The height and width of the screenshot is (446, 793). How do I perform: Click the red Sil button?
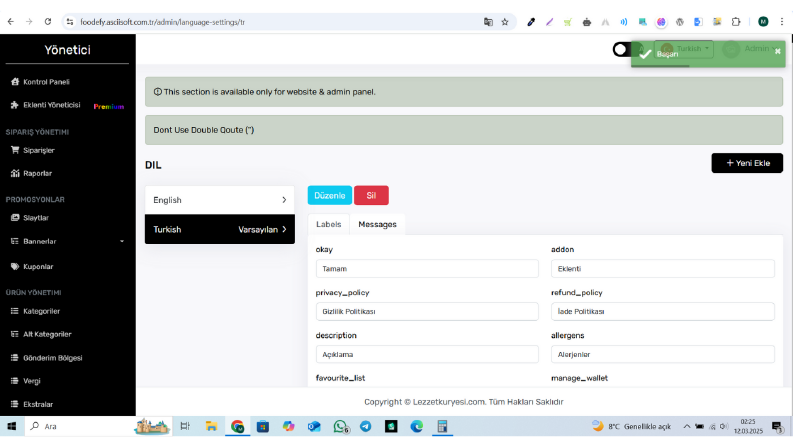pyautogui.click(x=371, y=195)
